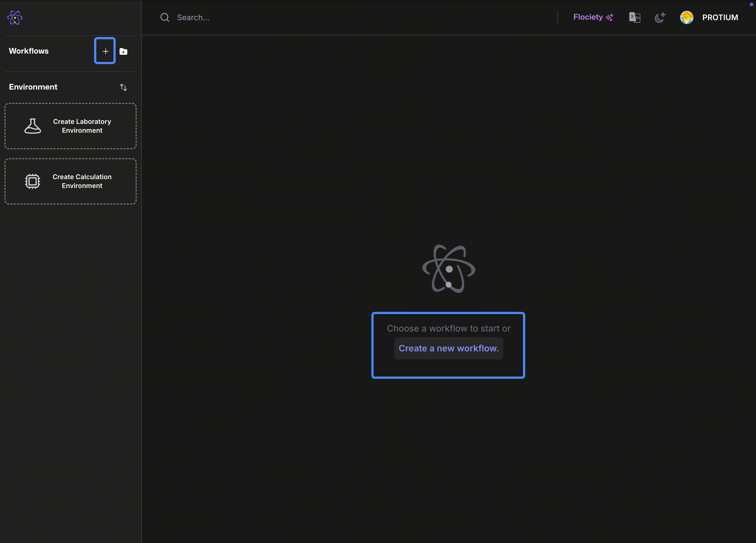Screen dimensions: 756x543
Task: Click the flask laboratory icon
Action: [33, 126]
